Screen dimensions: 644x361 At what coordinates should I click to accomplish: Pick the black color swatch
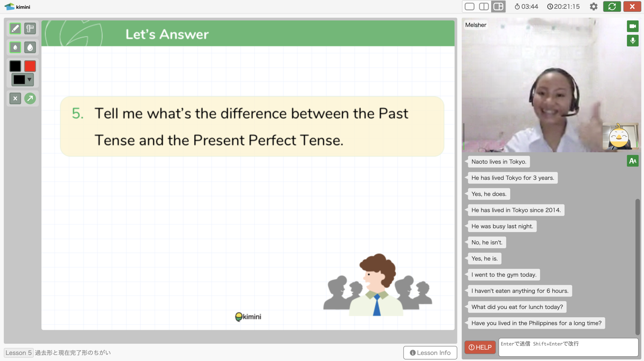tap(15, 66)
